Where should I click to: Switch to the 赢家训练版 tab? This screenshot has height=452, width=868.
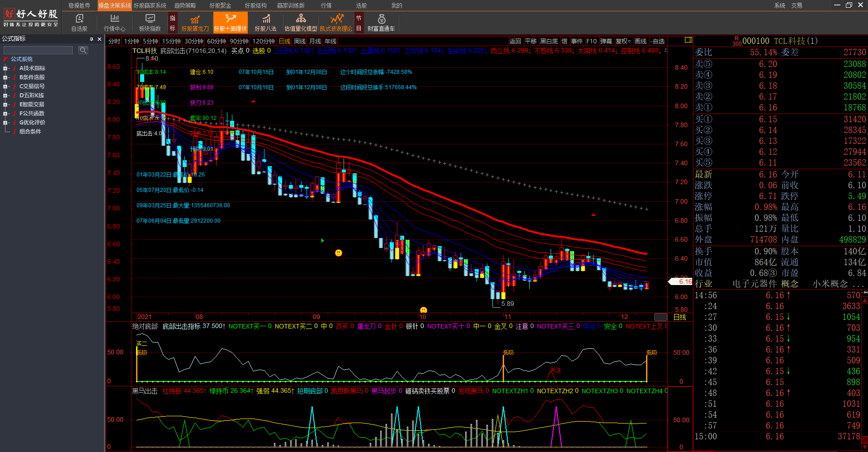point(291,5)
